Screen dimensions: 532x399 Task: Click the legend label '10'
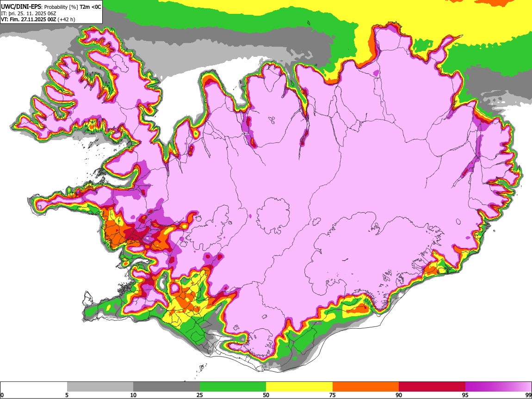(133, 395)
